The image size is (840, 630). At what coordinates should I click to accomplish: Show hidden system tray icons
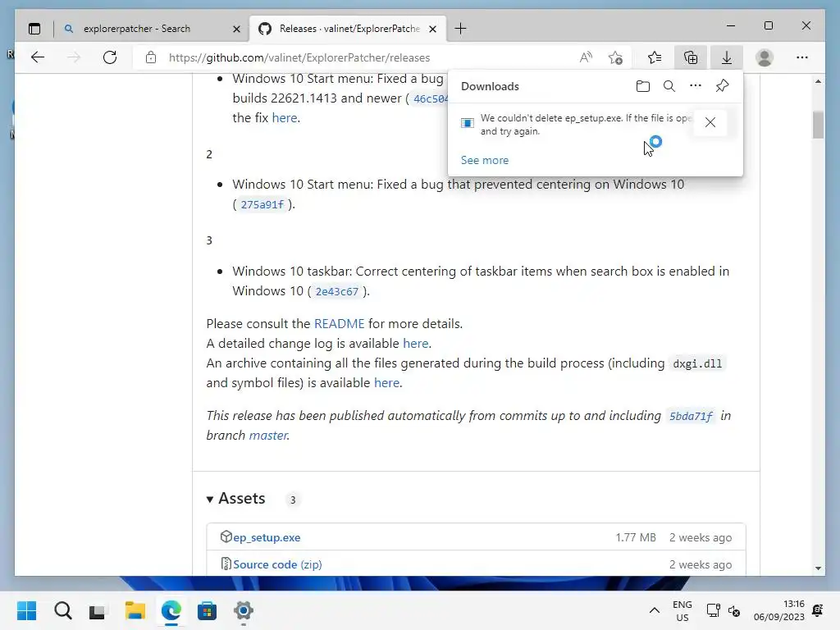click(654, 610)
